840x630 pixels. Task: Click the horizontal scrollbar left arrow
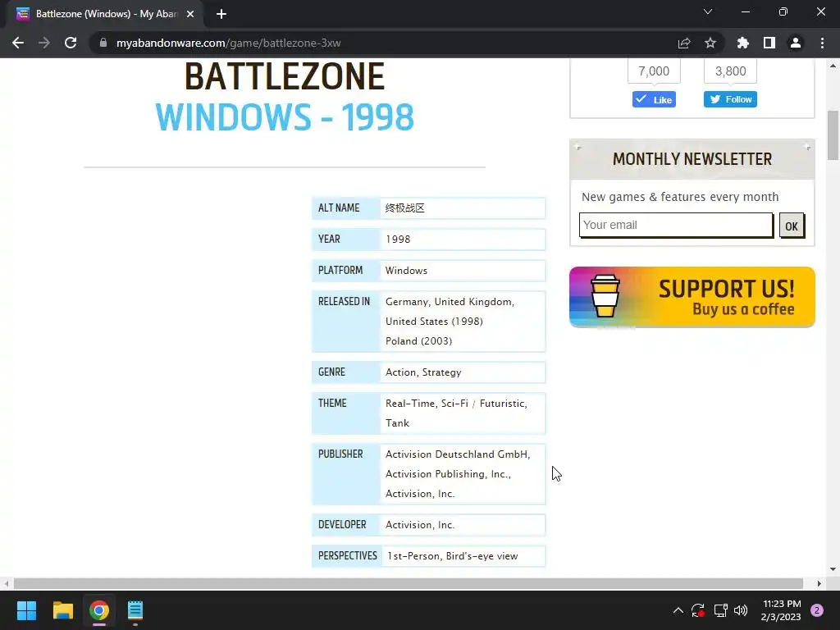[6, 583]
